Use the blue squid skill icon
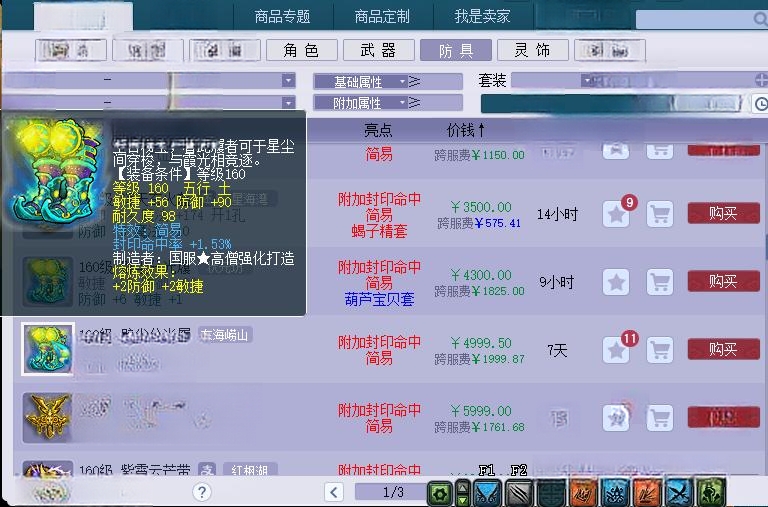The width and height of the screenshot is (768, 507). (615, 492)
